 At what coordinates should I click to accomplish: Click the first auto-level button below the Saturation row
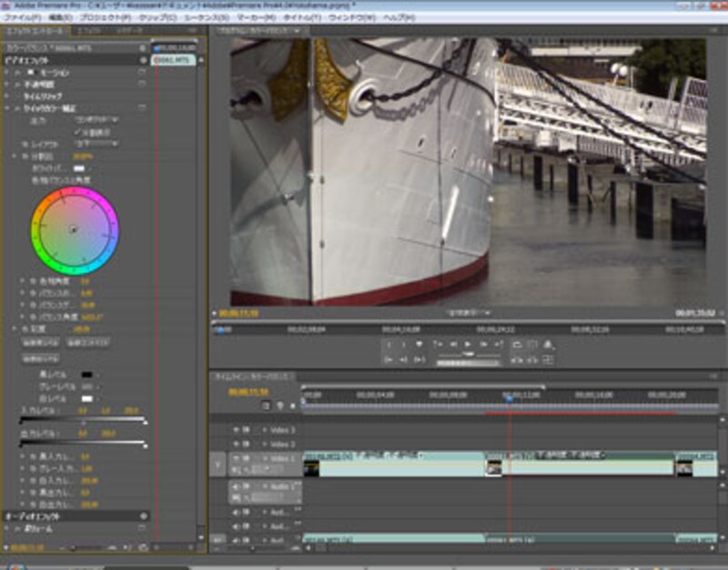point(39,342)
